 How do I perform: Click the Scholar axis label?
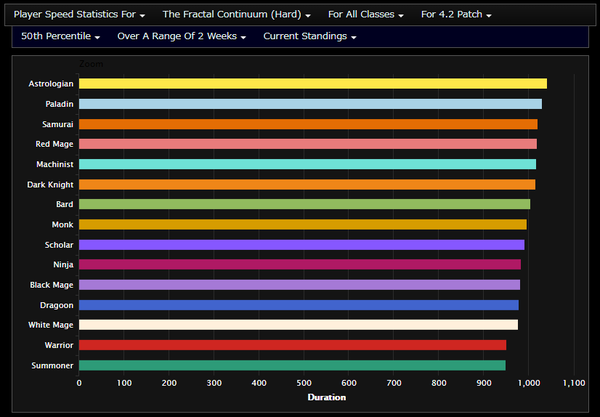click(x=59, y=245)
